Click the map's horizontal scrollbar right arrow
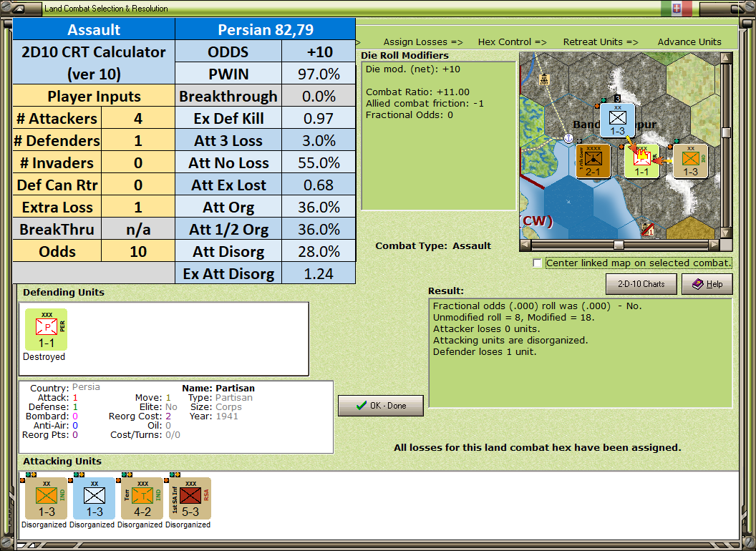 [x=714, y=245]
